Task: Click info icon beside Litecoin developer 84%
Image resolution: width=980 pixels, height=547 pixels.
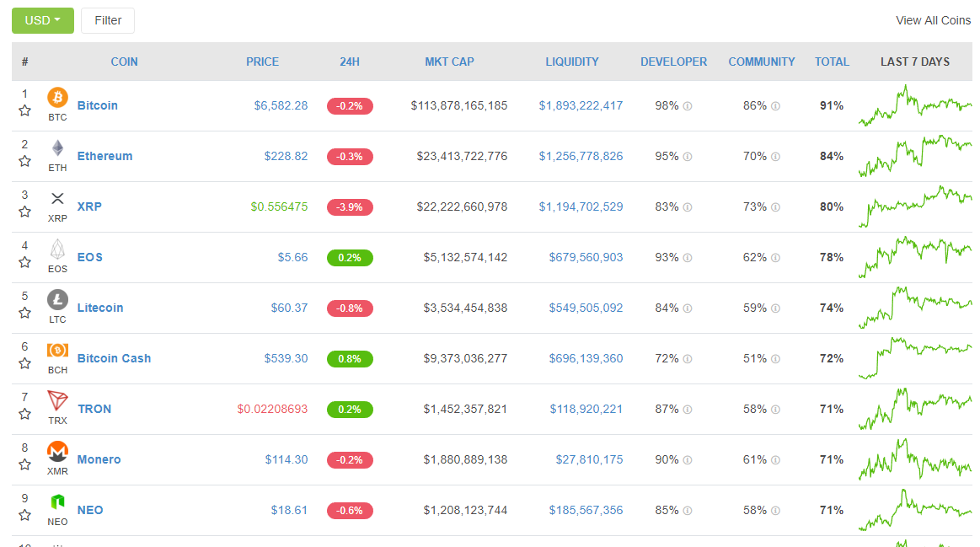Action: 688,308
